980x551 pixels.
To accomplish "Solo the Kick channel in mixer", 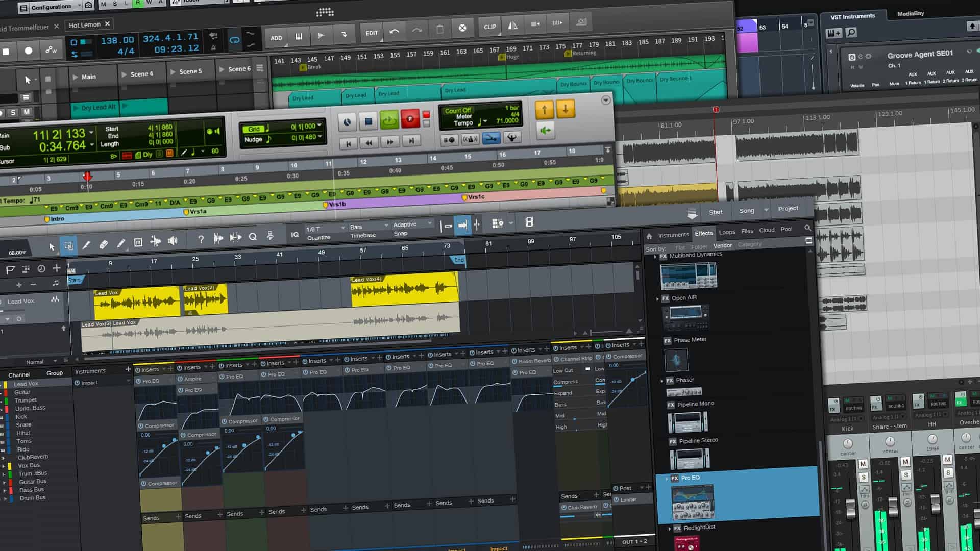I will pyautogui.click(x=864, y=478).
